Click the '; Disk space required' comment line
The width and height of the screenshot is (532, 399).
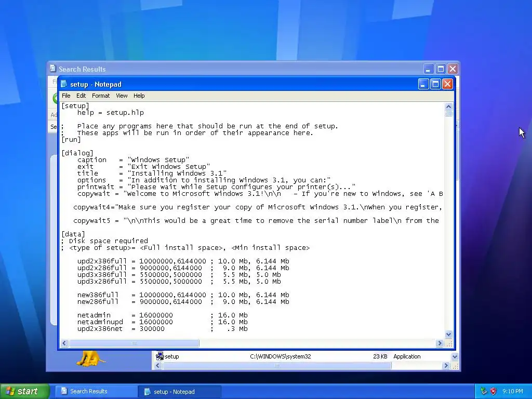[x=104, y=241]
